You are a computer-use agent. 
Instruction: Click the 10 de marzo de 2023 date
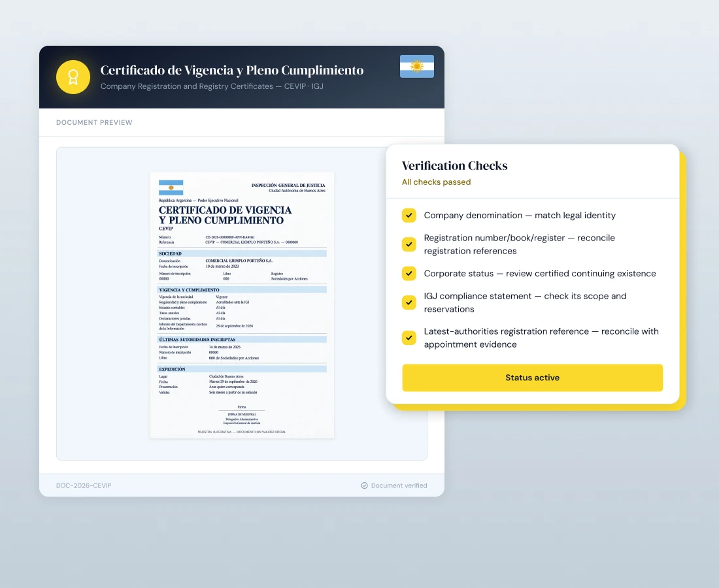click(222, 267)
